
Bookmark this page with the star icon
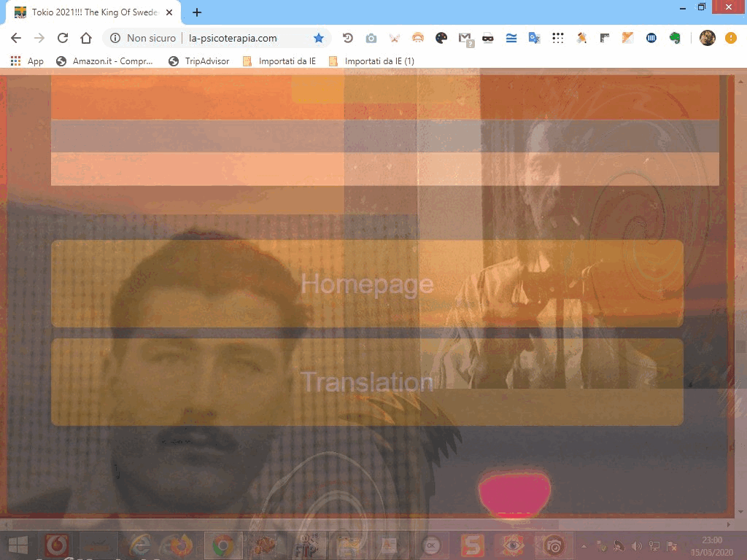319,38
